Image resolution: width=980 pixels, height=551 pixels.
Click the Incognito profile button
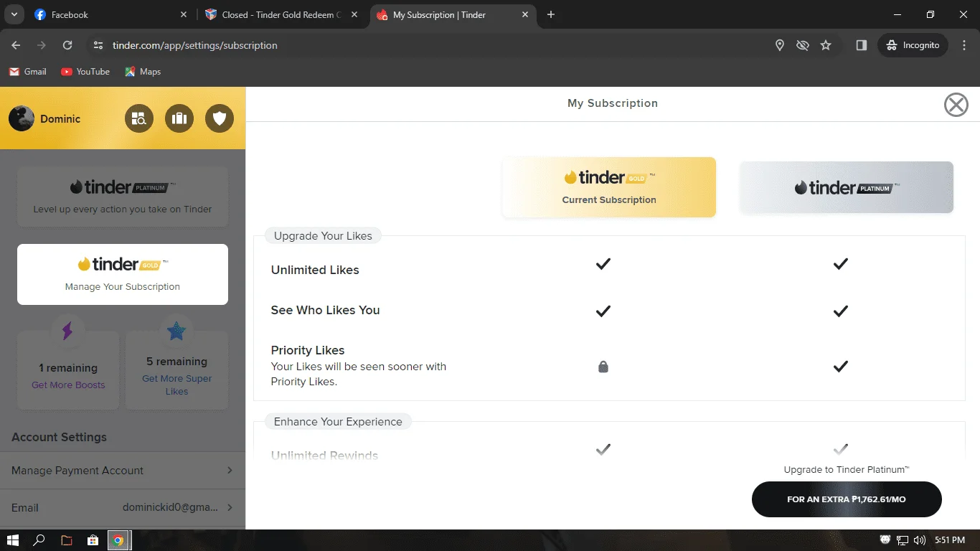pyautogui.click(x=913, y=45)
